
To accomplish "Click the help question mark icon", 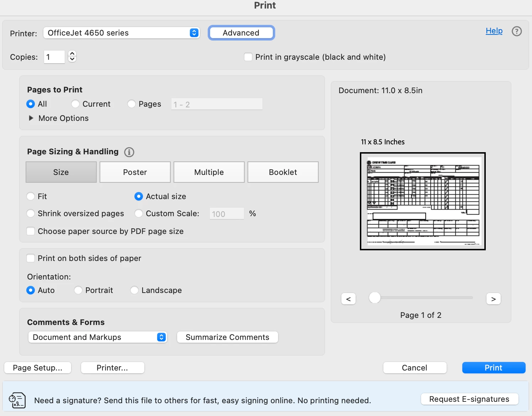I will click(x=516, y=31).
